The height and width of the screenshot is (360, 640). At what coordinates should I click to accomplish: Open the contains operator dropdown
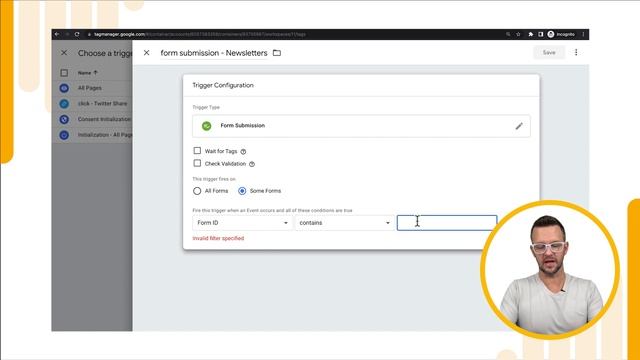(344, 223)
